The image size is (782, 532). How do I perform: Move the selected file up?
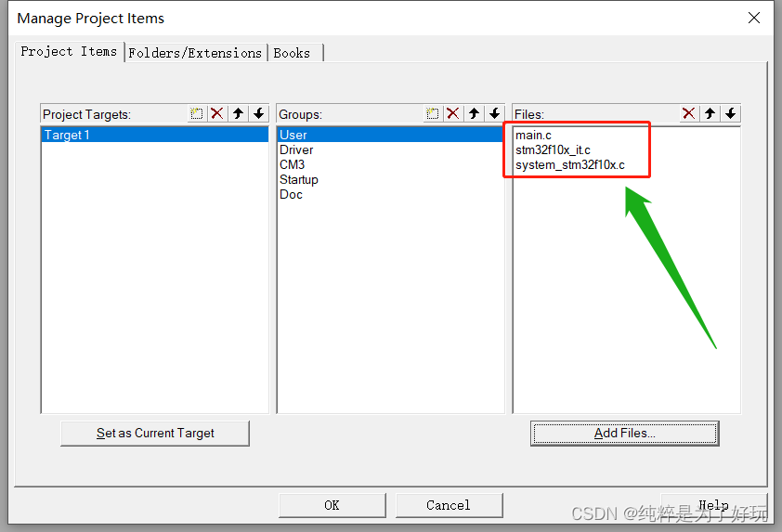pyautogui.click(x=710, y=113)
